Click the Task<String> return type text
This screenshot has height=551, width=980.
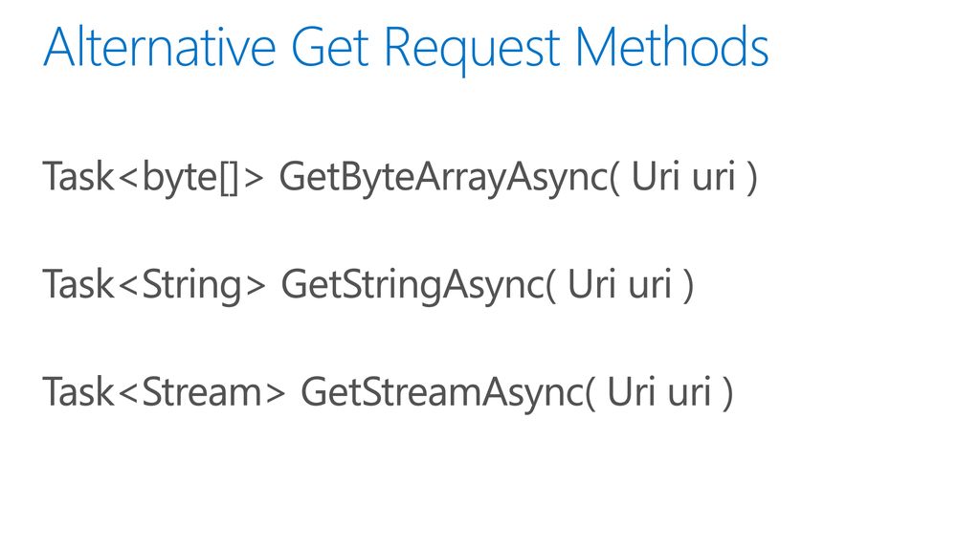point(154,285)
